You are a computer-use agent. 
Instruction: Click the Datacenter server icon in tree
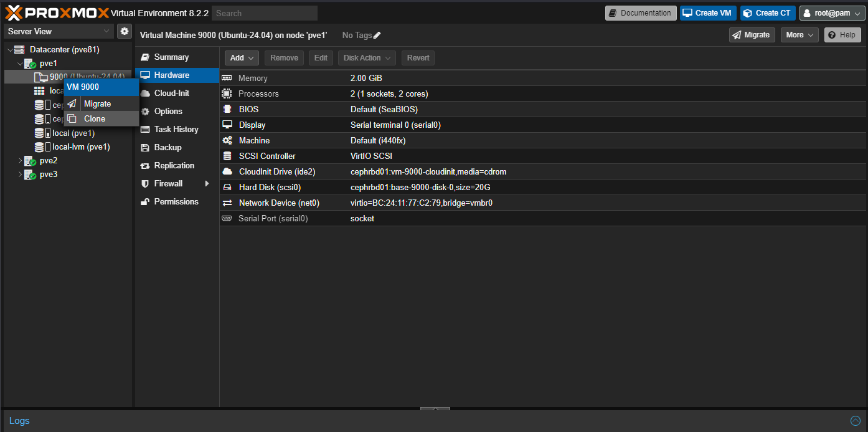[19, 50]
